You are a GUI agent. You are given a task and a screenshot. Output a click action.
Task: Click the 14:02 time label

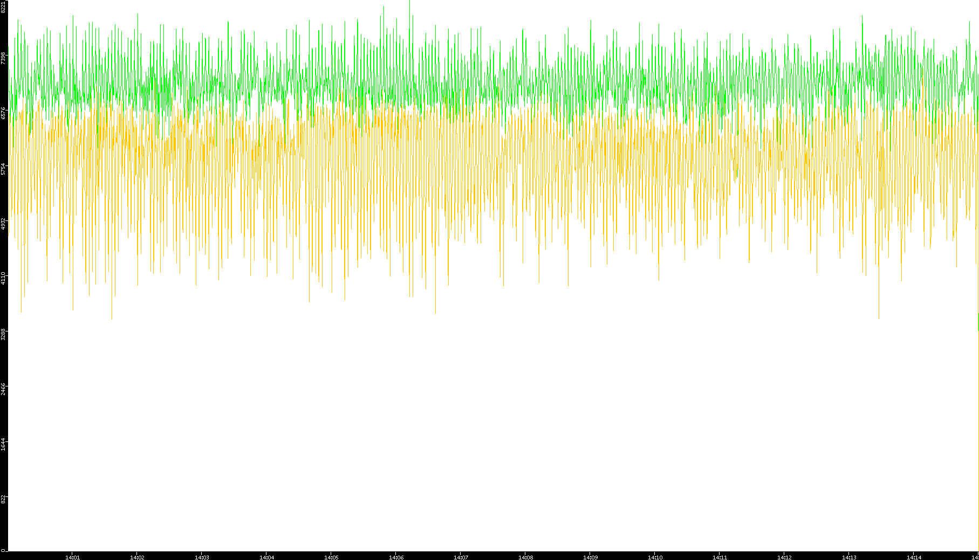point(137,557)
